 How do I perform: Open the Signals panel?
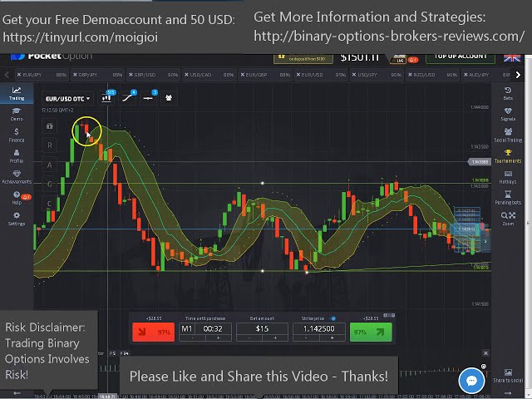(508, 115)
